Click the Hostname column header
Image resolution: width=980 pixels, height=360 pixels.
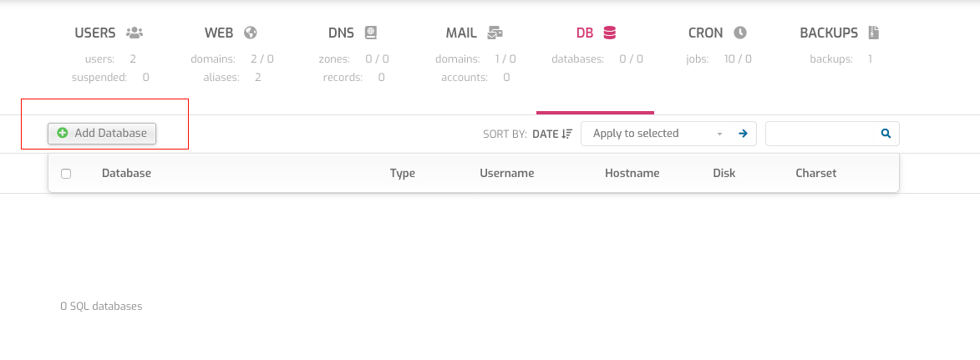632,173
